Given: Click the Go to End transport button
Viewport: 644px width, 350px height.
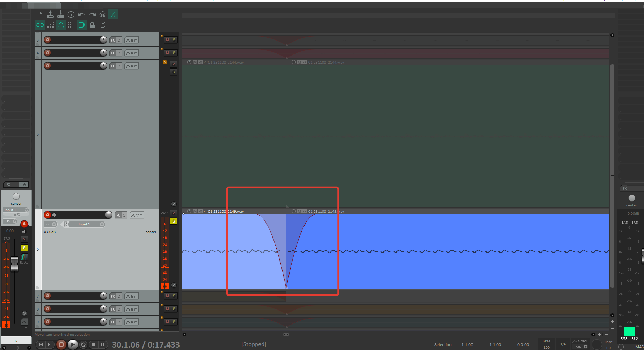Looking at the screenshot, I should click(x=50, y=345).
